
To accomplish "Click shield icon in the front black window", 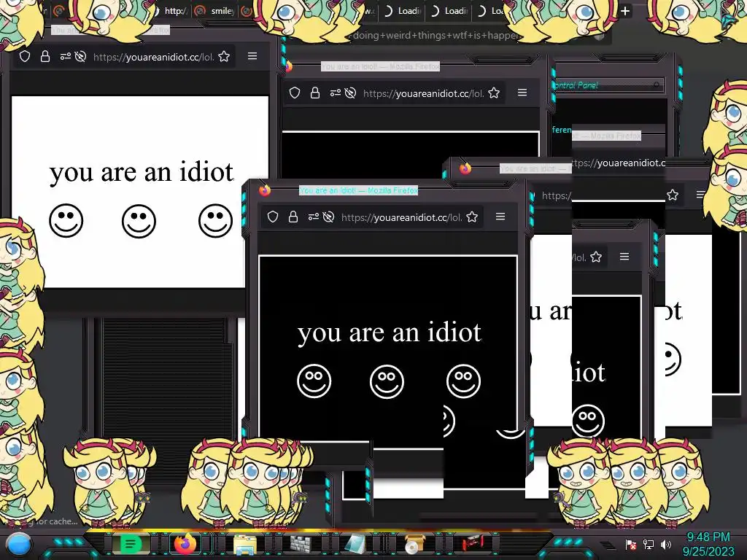I will (273, 217).
